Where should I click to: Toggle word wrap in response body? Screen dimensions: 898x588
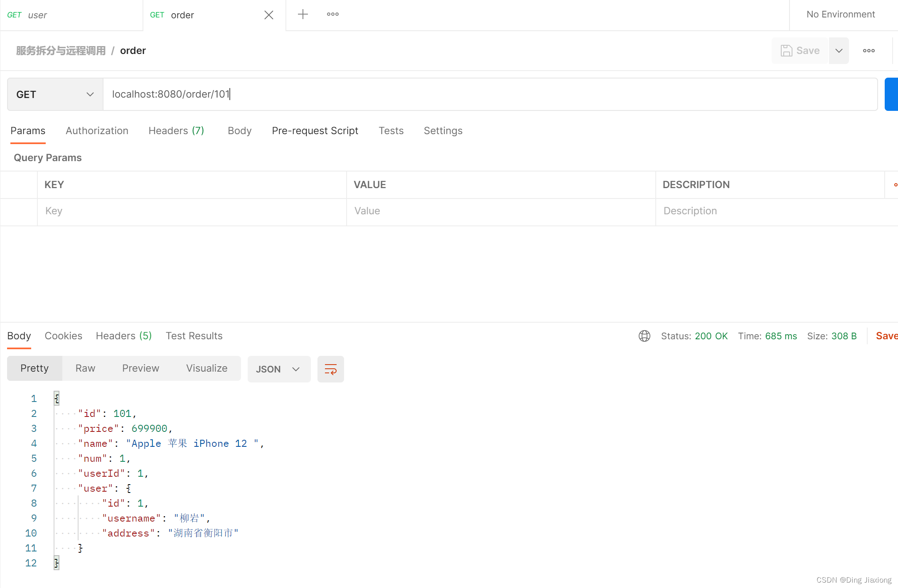331,369
